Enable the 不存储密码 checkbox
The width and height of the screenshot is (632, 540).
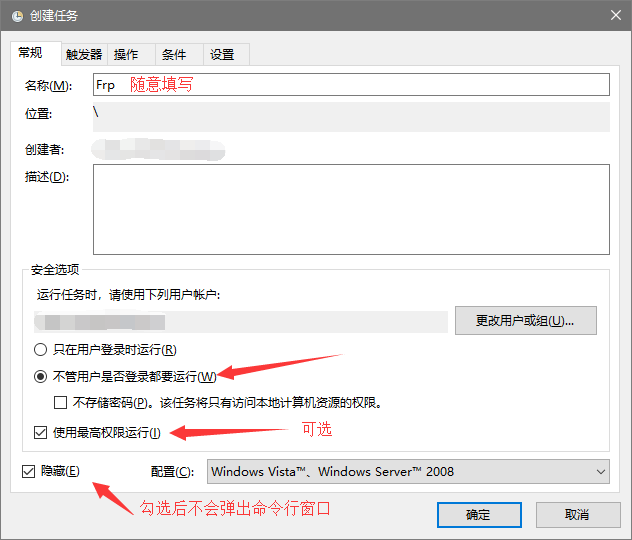[x=61, y=403]
